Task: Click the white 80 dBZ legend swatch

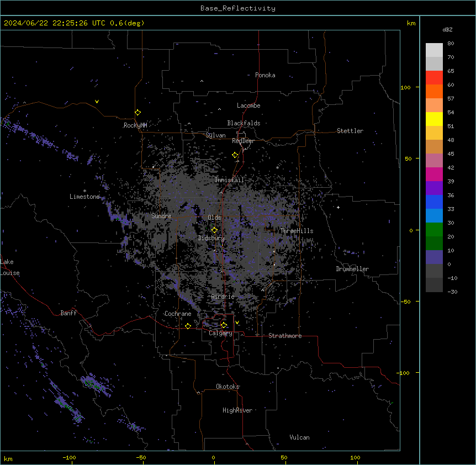Action: (434, 50)
